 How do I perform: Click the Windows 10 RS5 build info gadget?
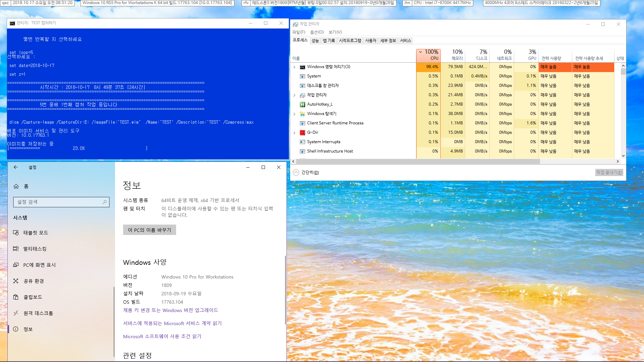click(x=157, y=3)
